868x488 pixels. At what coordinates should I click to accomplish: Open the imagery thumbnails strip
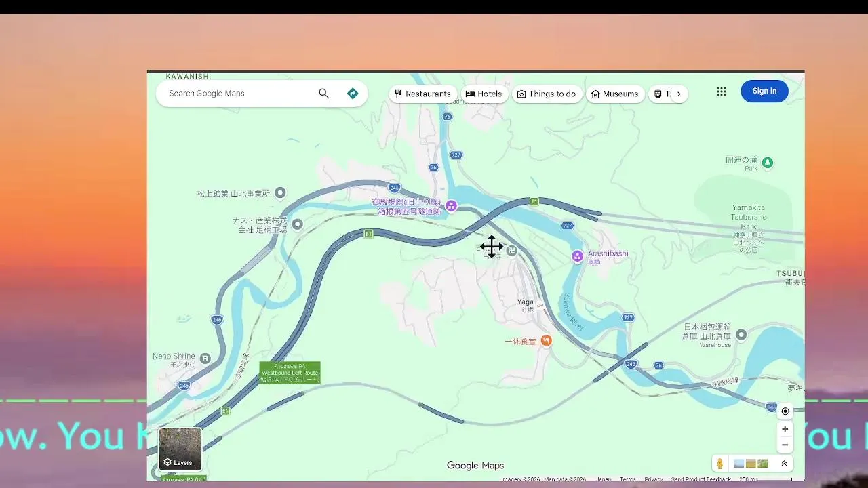[x=751, y=464]
